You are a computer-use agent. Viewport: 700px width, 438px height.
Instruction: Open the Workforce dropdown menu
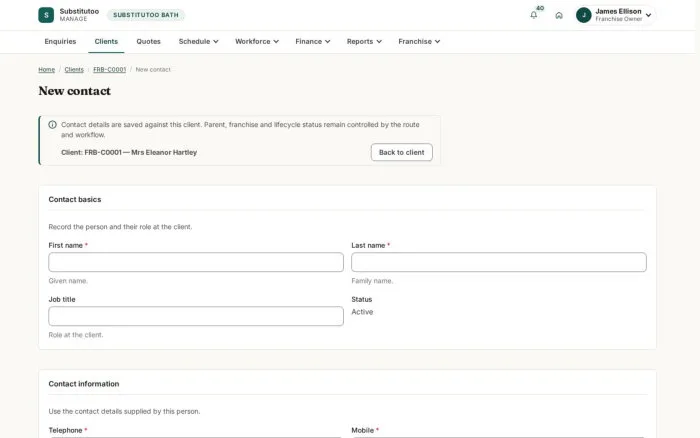pyautogui.click(x=257, y=42)
